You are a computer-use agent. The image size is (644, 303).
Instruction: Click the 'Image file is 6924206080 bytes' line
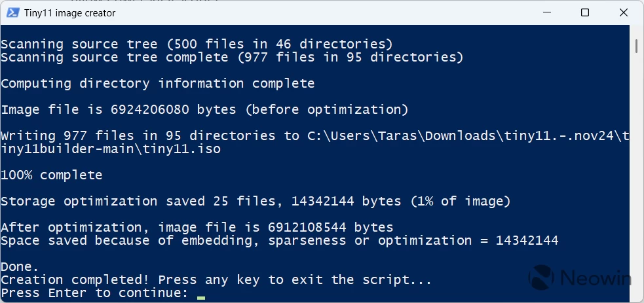pos(204,110)
